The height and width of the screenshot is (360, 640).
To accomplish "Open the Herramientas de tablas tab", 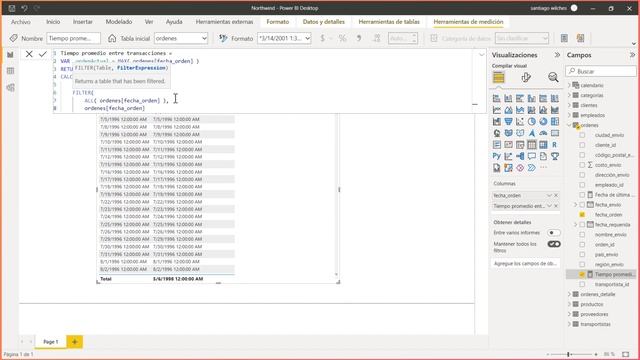I will coord(389,22).
